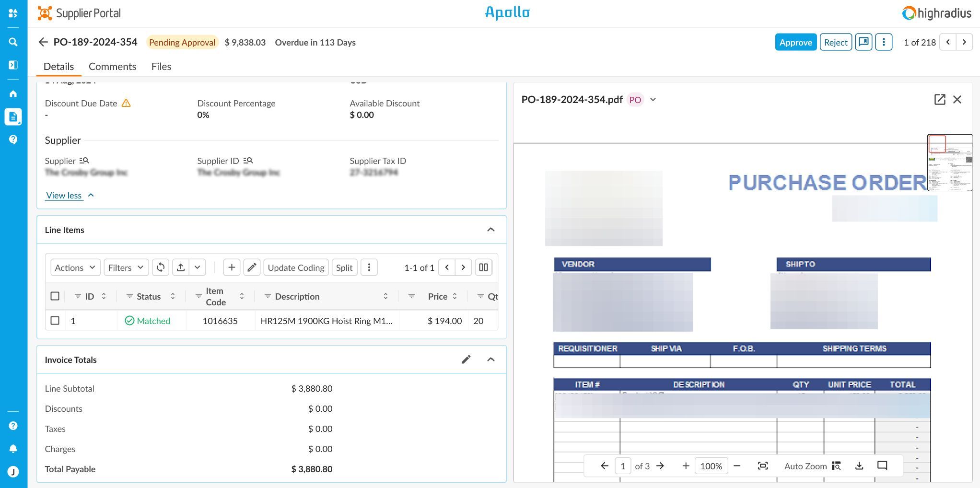The width and height of the screenshot is (980, 488).
Task: Open notifications bell in sidebar
Action: coord(13,449)
